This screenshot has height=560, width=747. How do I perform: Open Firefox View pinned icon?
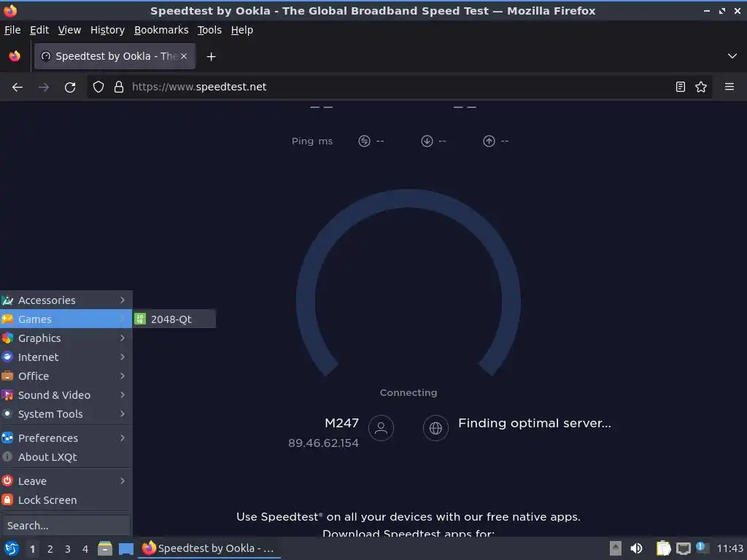pyautogui.click(x=15, y=56)
